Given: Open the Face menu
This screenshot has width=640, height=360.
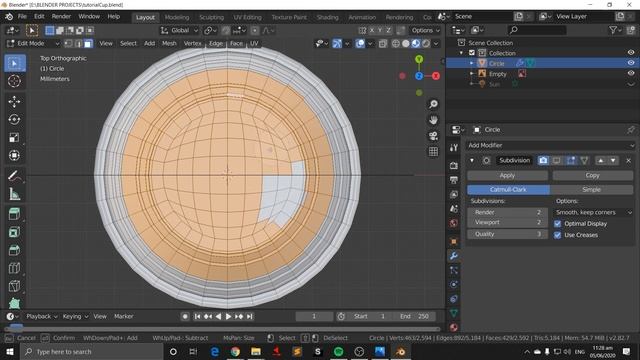Looking at the screenshot, I should [x=236, y=43].
